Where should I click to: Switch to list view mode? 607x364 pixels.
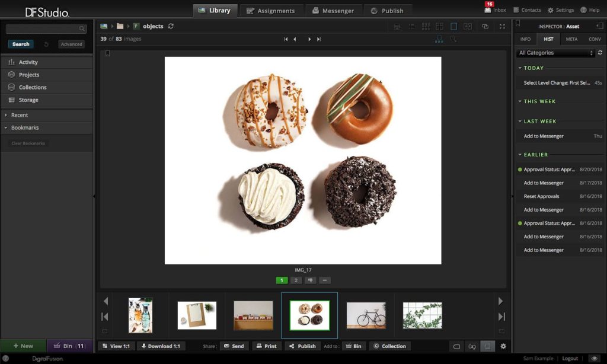point(411,26)
